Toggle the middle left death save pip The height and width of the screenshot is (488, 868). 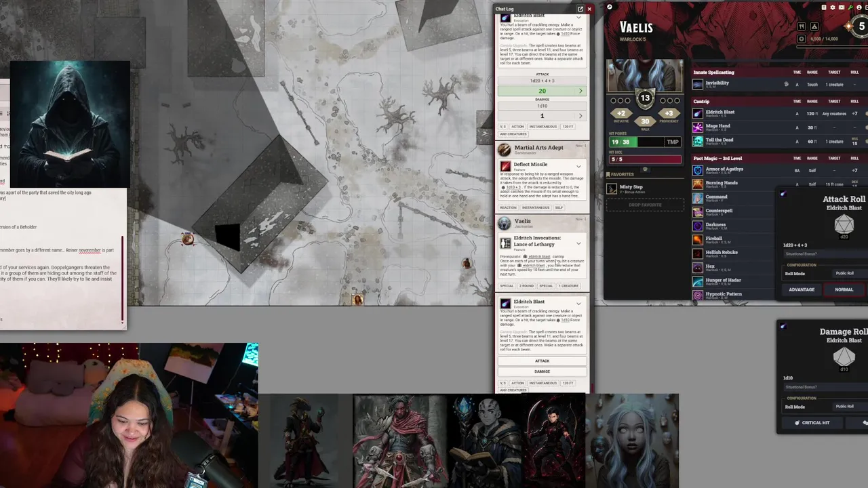pos(621,101)
